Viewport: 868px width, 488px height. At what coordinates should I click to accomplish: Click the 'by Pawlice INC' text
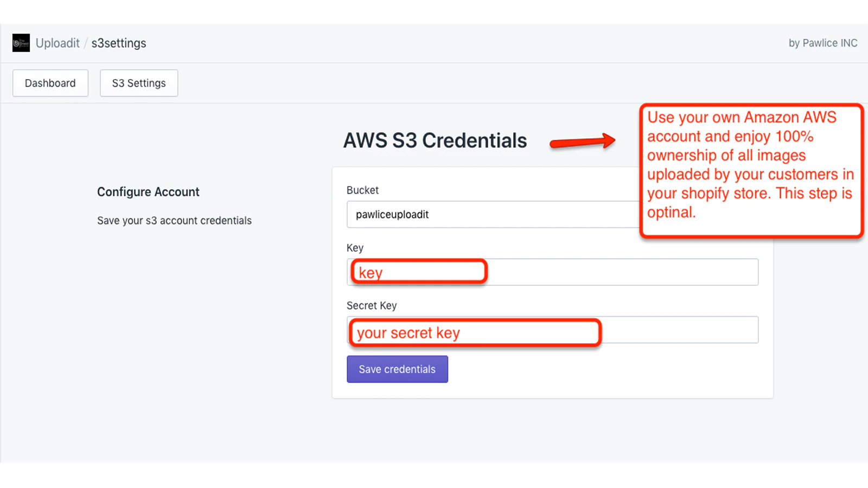tap(822, 43)
